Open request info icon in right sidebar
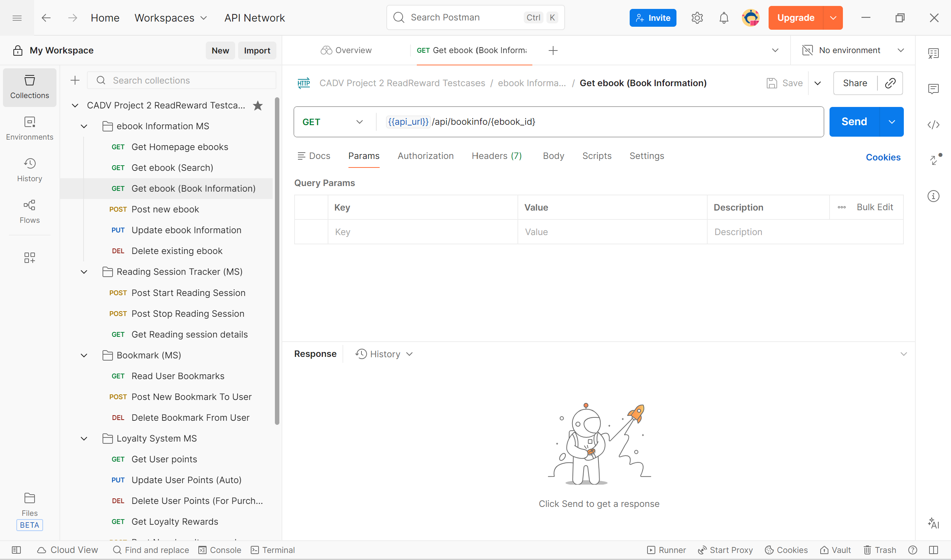This screenshot has width=951, height=560. 933,196
